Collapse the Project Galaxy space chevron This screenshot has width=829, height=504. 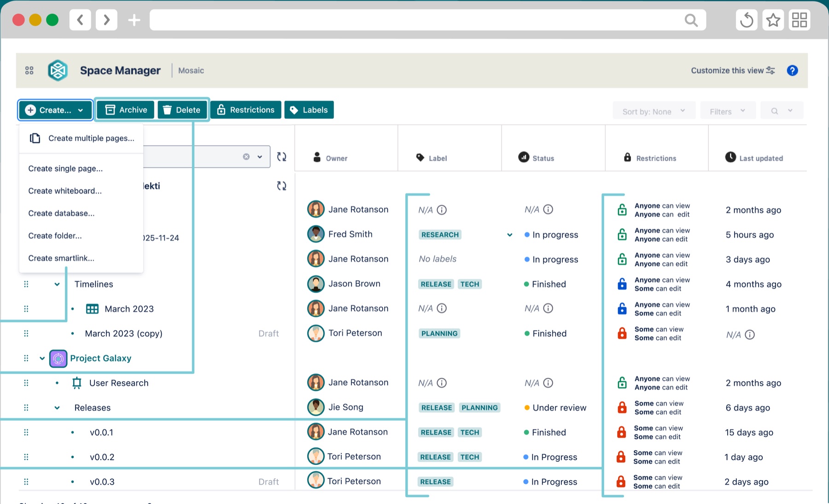tap(42, 358)
